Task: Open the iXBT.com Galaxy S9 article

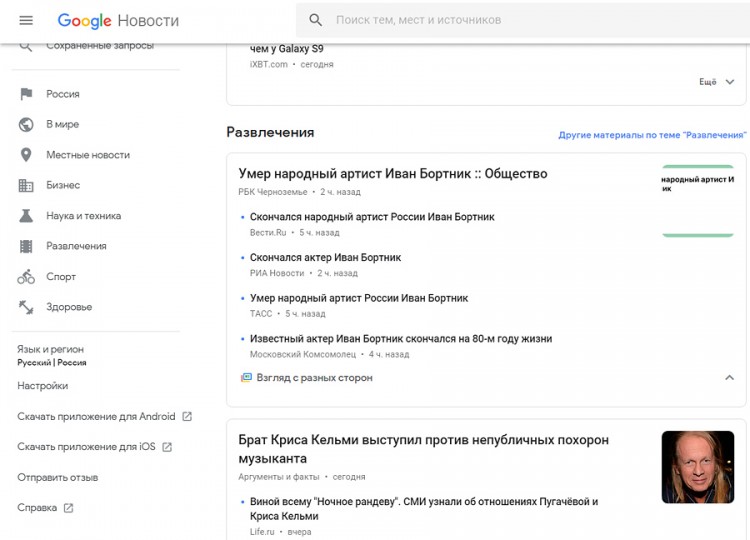Action: (287, 49)
